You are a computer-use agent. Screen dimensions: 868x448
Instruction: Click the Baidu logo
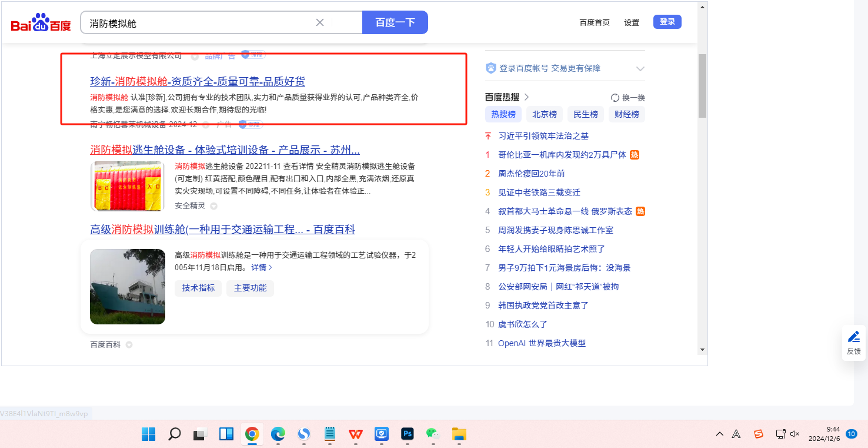pyautogui.click(x=41, y=23)
